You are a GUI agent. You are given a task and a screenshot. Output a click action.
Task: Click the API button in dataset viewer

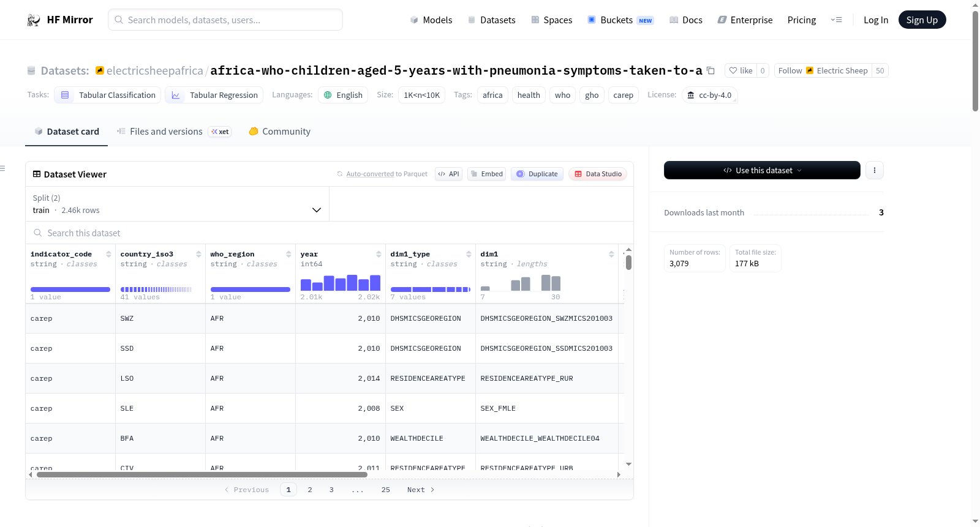448,174
